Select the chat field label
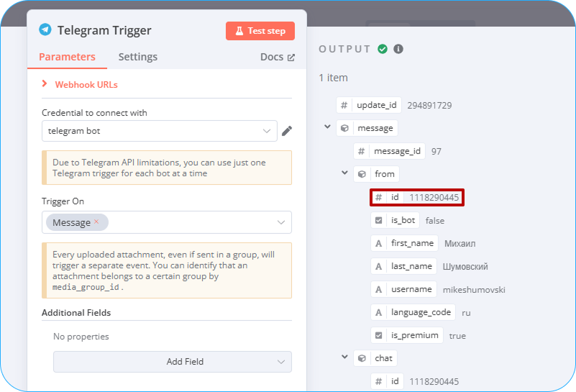Image resolution: width=576 pixels, height=392 pixels. click(x=383, y=357)
